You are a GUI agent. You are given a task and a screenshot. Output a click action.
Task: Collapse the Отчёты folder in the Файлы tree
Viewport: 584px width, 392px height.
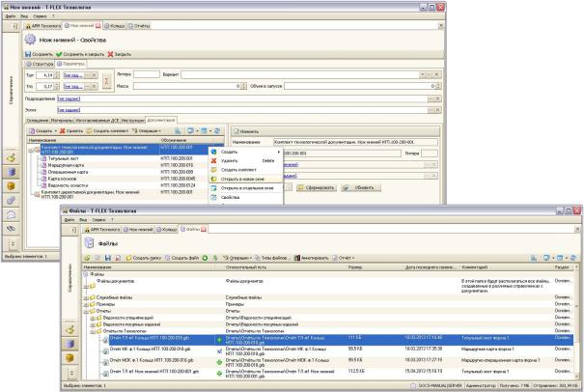(86, 311)
